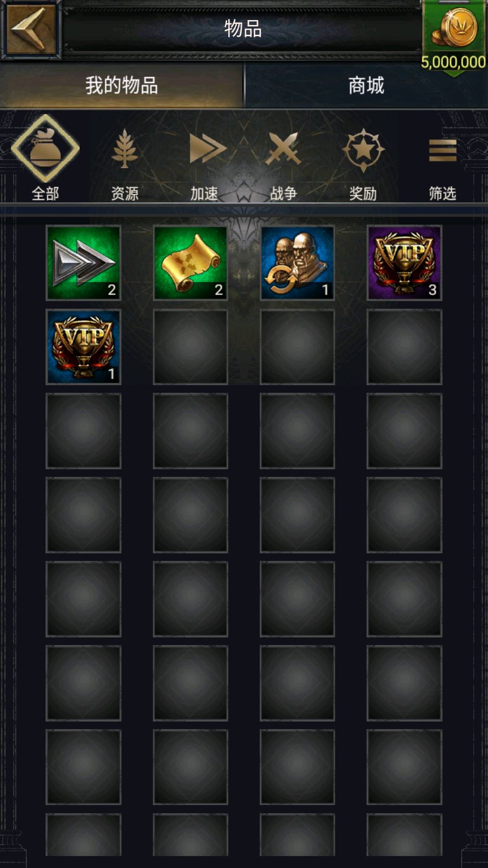Click empty slot below purple VIP item
This screenshot has height=868, width=488.
404,347
